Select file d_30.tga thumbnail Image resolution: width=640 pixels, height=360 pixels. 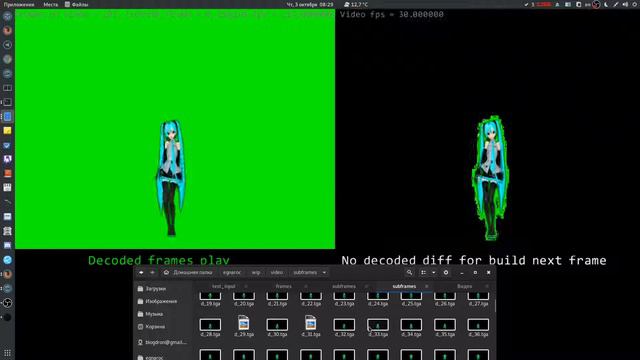277,325
